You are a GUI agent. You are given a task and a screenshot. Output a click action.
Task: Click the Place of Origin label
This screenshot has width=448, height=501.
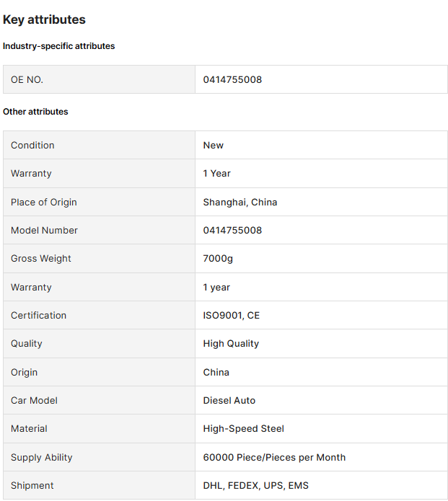(x=44, y=203)
